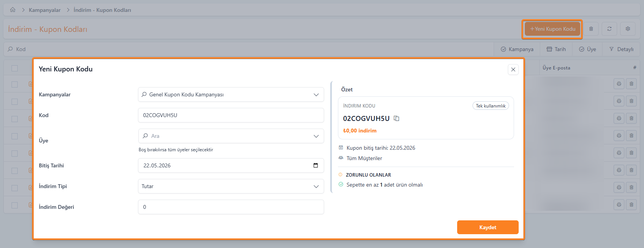Click the trash icon in top toolbar

click(591, 29)
